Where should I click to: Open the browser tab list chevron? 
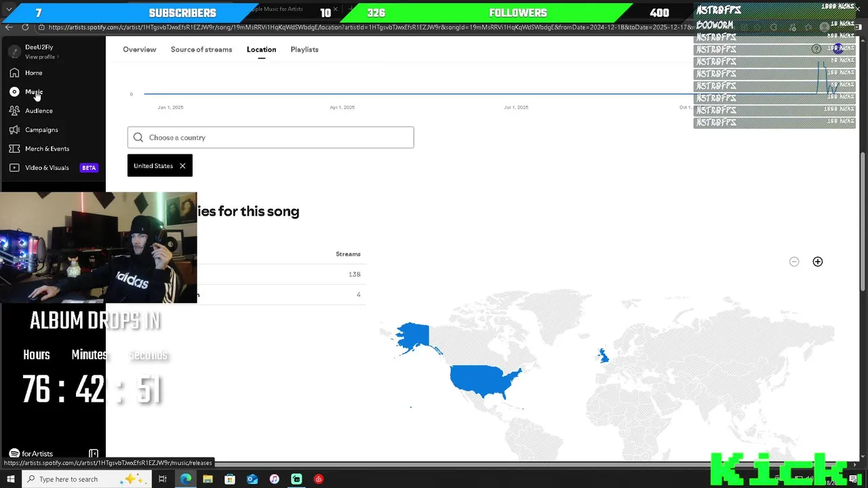(9, 9)
